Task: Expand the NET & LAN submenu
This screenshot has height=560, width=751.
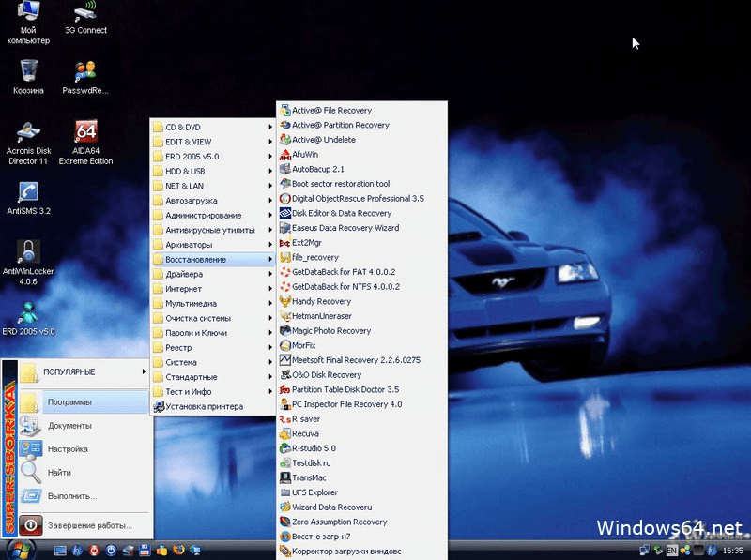Action: pos(213,186)
